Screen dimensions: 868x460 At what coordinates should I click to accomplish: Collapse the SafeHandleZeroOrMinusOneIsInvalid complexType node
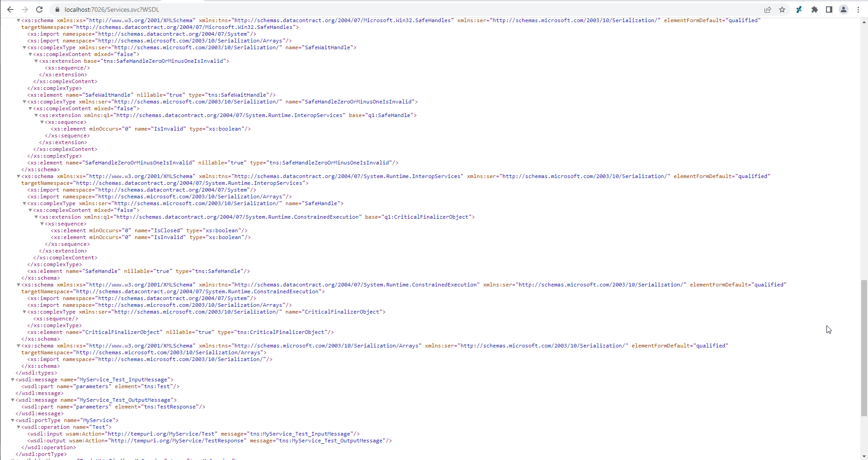(x=24, y=102)
